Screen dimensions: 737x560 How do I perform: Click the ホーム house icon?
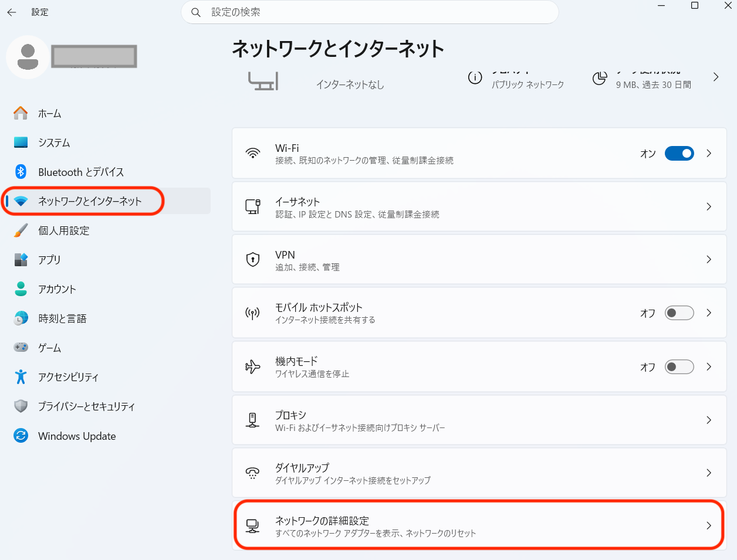(x=21, y=113)
